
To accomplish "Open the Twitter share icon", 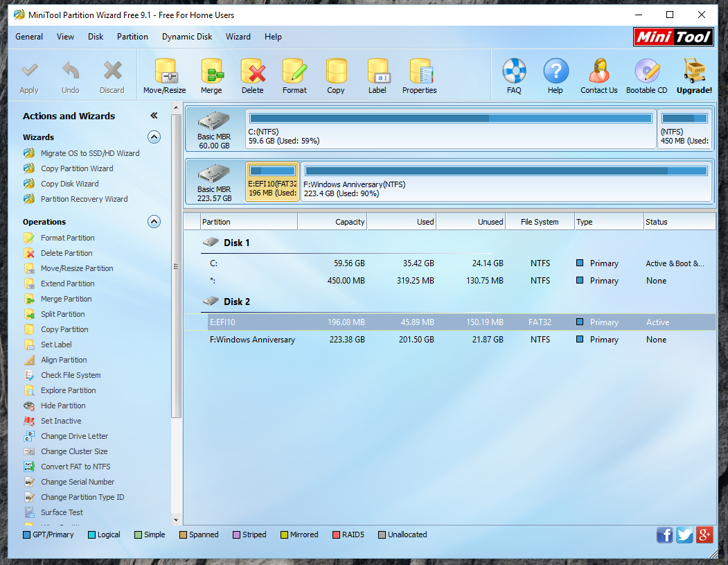I will (x=684, y=534).
